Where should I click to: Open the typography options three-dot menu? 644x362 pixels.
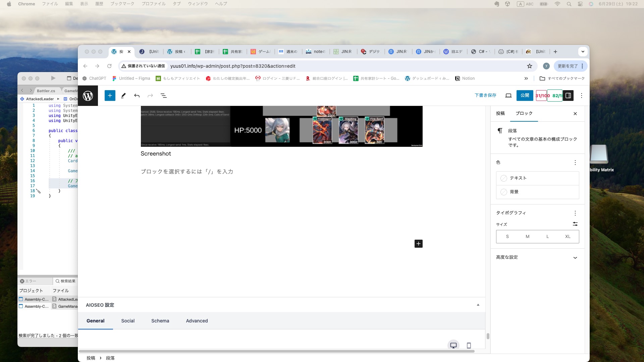point(575,213)
